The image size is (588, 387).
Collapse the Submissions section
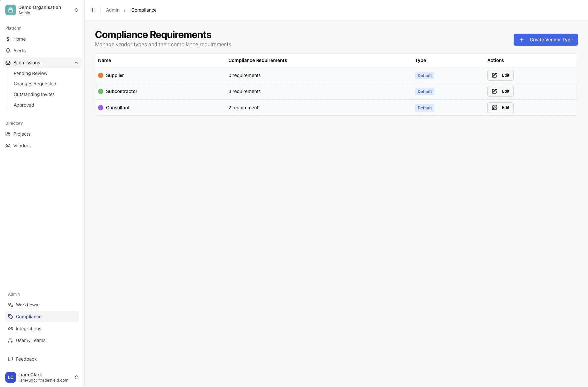click(x=76, y=63)
